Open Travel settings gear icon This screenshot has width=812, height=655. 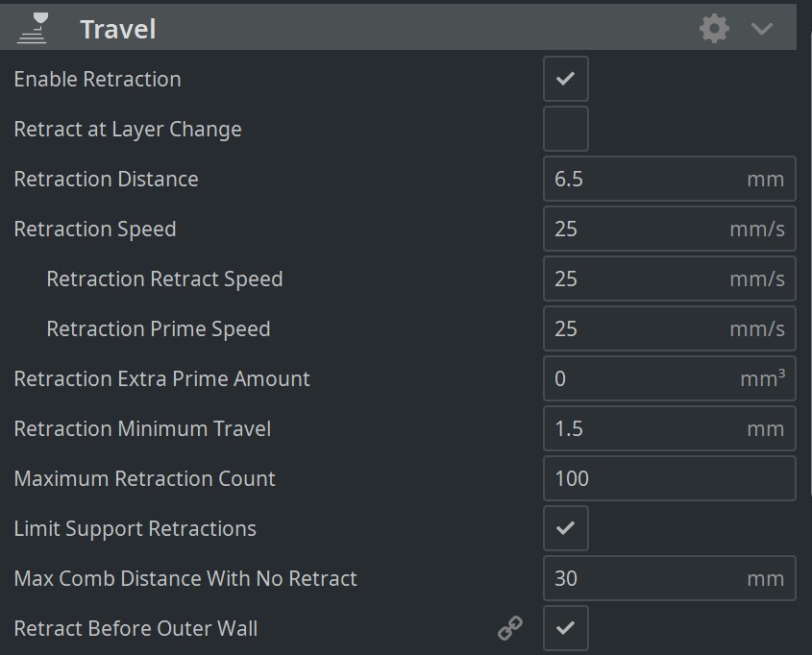pyautogui.click(x=714, y=29)
